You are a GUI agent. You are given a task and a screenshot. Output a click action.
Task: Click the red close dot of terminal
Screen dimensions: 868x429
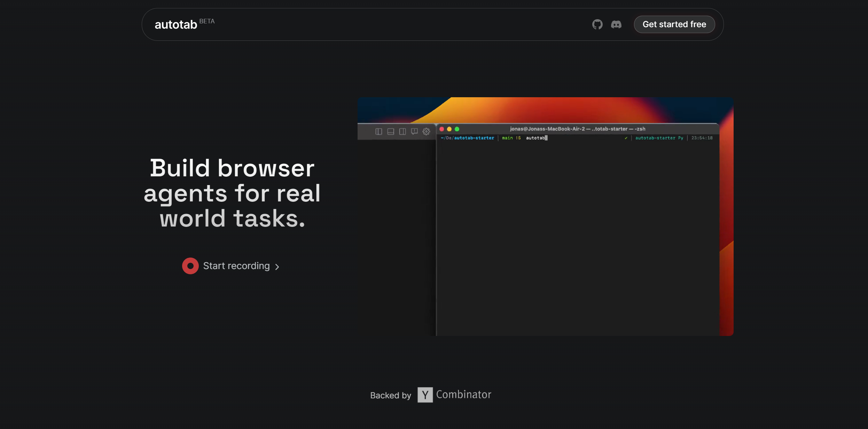click(441, 129)
